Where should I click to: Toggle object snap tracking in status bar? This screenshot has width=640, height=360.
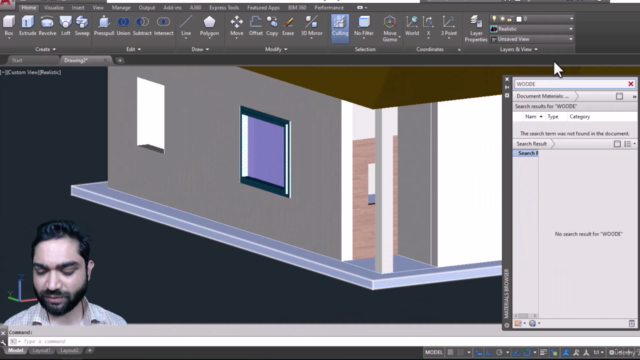tap(516, 352)
